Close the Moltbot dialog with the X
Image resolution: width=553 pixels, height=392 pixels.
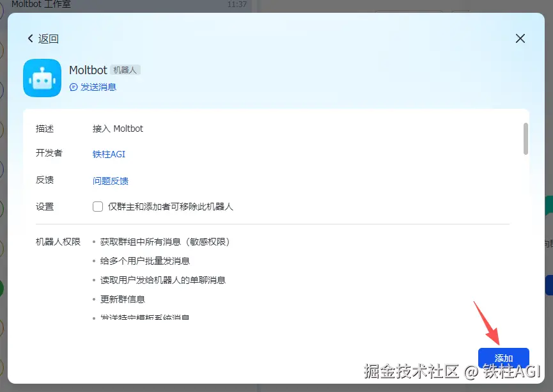point(520,38)
